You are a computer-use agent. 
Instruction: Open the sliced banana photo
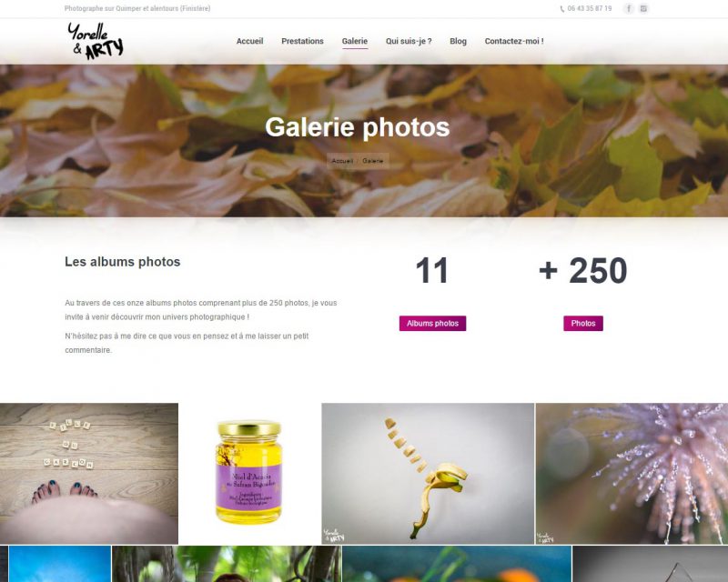pos(428,474)
